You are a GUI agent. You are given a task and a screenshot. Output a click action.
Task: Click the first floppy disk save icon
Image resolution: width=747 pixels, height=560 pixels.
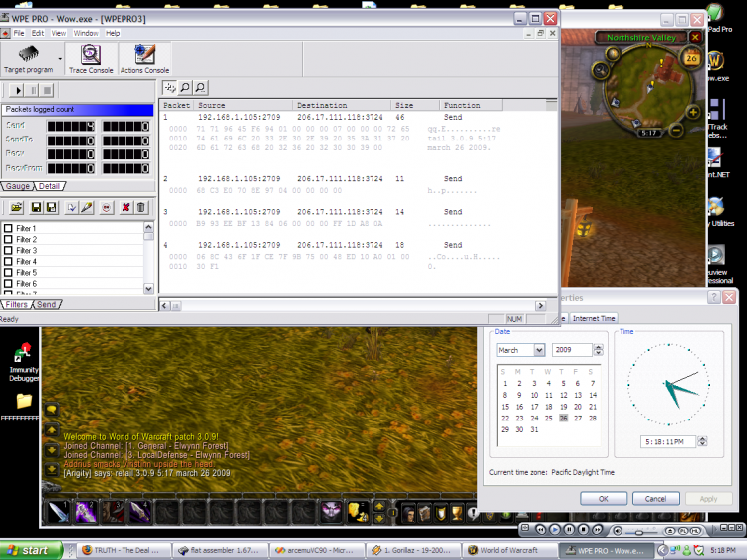(x=36, y=208)
